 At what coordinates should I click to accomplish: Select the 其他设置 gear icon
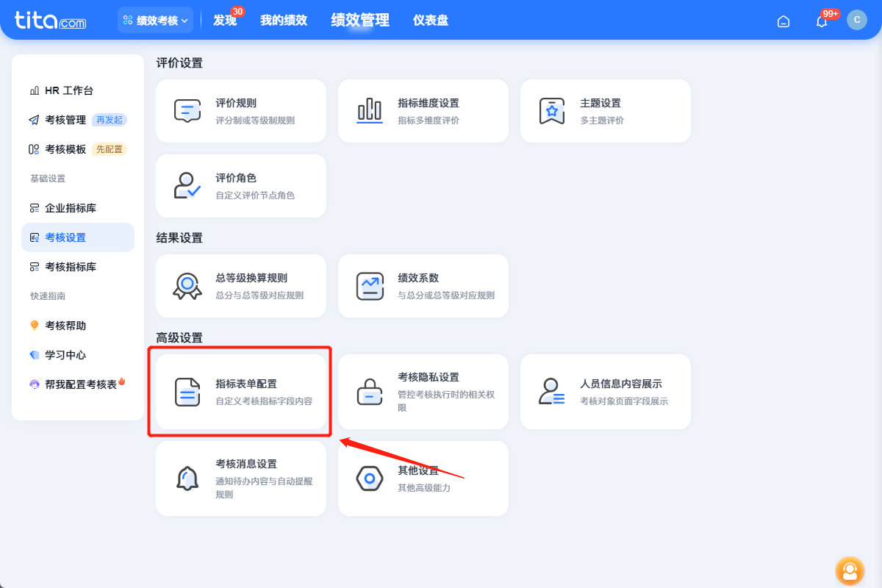tap(369, 478)
